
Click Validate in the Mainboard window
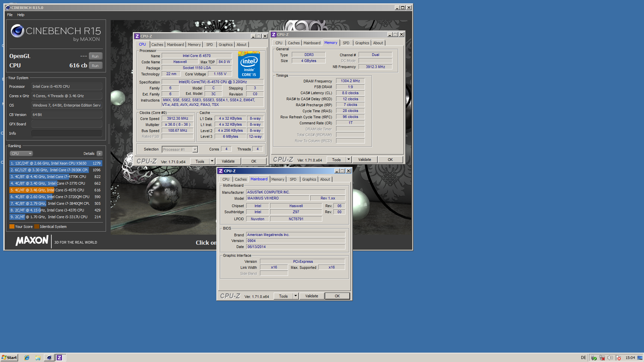(x=312, y=296)
